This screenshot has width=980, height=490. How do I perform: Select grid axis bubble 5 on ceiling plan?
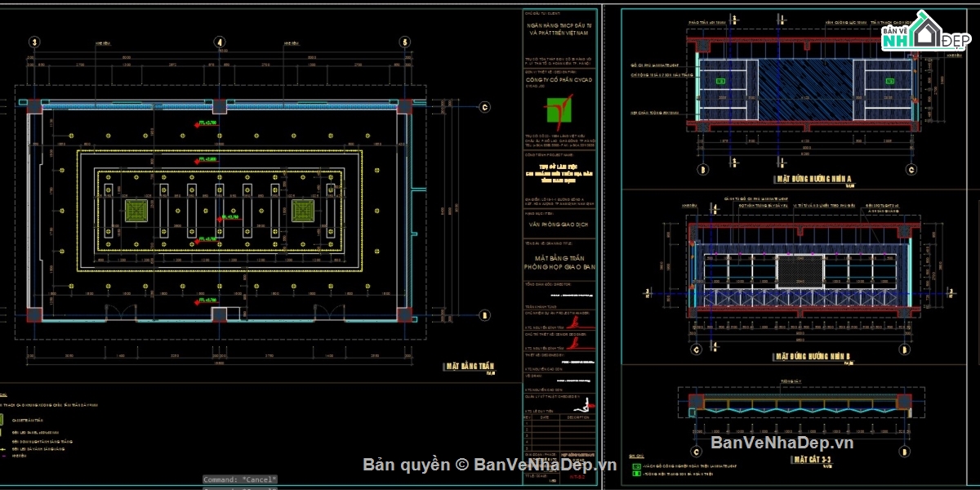(x=403, y=42)
